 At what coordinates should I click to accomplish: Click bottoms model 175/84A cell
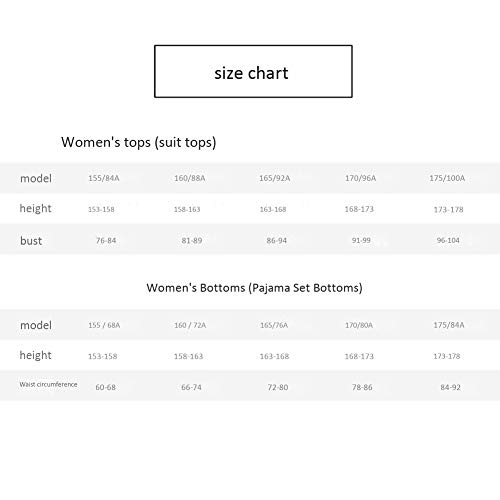pyautogui.click(x=449, y=325)
